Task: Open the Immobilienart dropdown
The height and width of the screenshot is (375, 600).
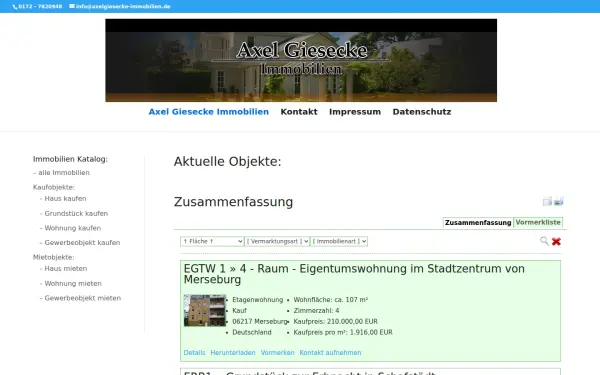Action: tap(339, 241)
